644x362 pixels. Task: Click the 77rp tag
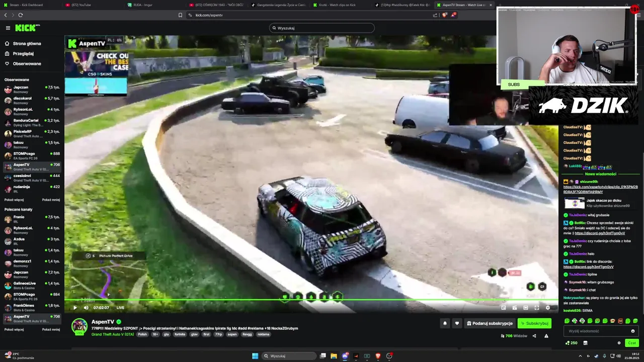pos(219,334)
